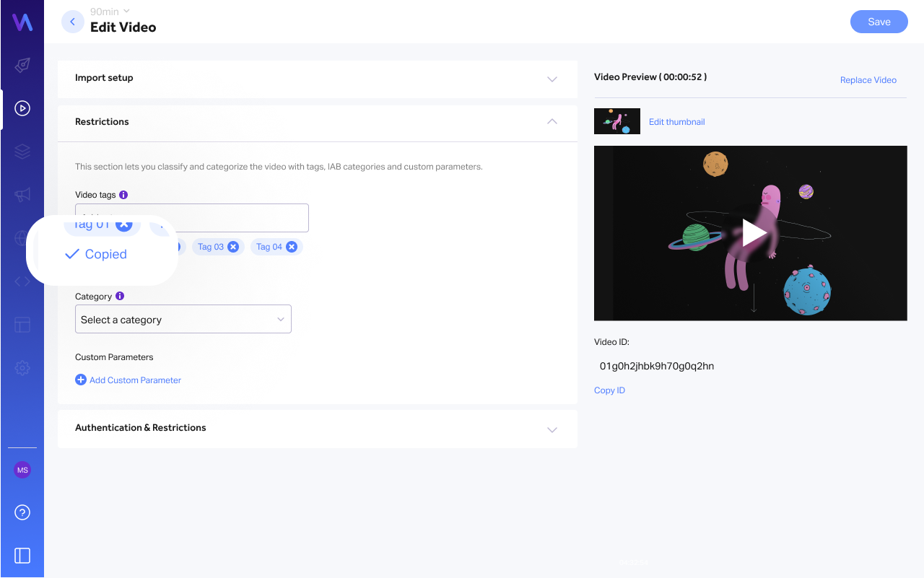Click the Replace Video link
This screenshot has width=924, height=578.
pyautogui.click(x=868, y=80)
